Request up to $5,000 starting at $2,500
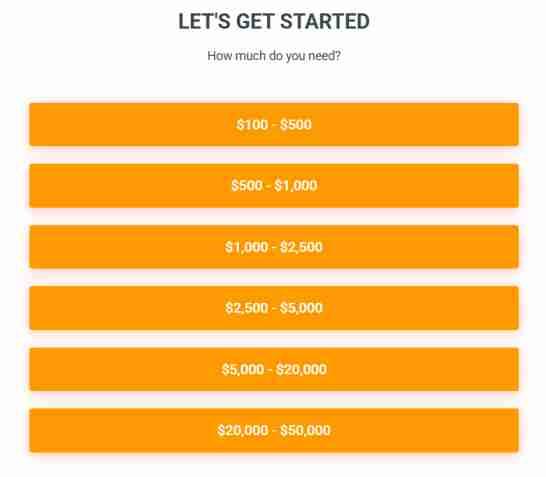The height and width of the screenshot is (477, 546). pyautogui.click(x=274, y=308)
